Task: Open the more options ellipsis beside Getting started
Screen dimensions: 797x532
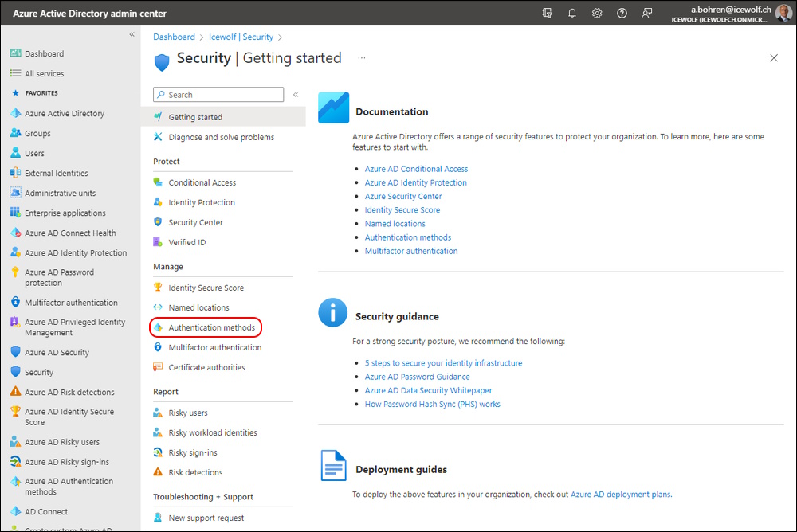Action: (x=361, y=58)
